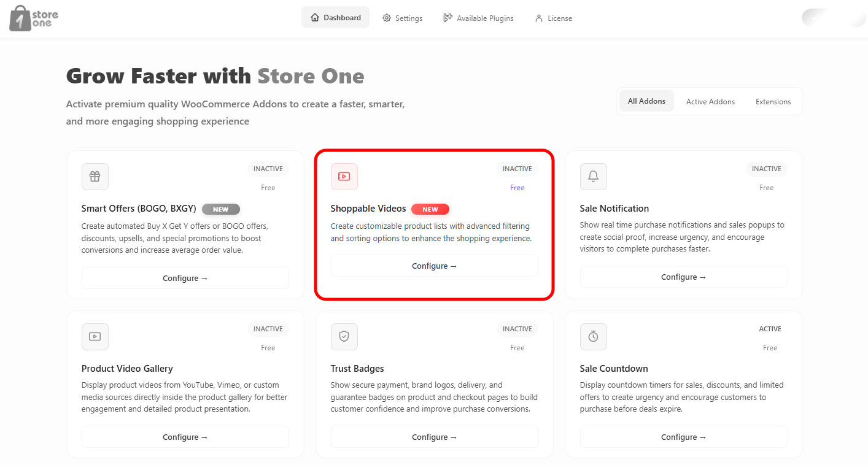This screenshot has width=868, height=465.
Task: Configure the Shoppable Videos addon
Action: click(435, 266)
